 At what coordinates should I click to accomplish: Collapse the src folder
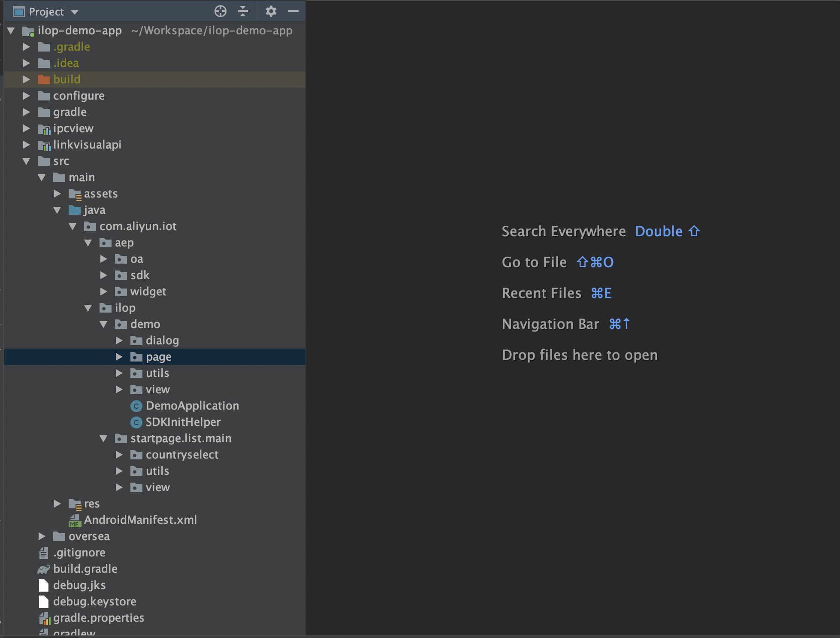click(x=27, y=161)
